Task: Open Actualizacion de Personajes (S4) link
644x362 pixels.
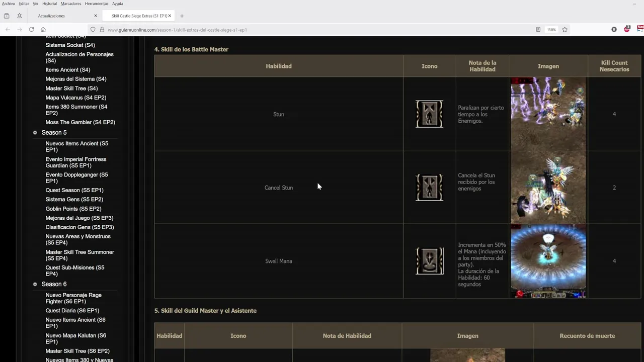Action: tap(79, 57)
